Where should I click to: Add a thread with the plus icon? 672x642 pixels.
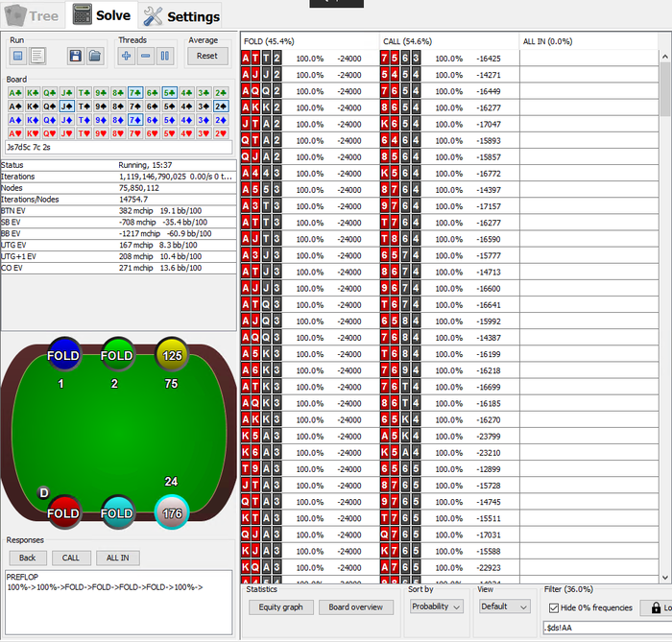pyautogui.click(x=127, y=57)
